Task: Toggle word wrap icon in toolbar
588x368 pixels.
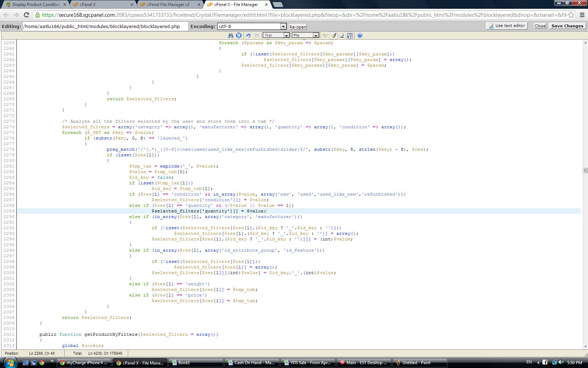Action: point(350,35)
